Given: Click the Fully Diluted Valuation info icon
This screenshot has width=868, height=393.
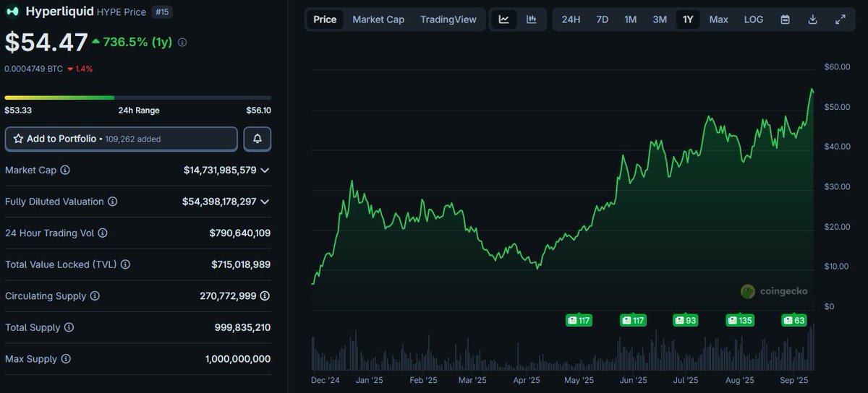Looking at the screenshot, I should (x=112, y=202).
